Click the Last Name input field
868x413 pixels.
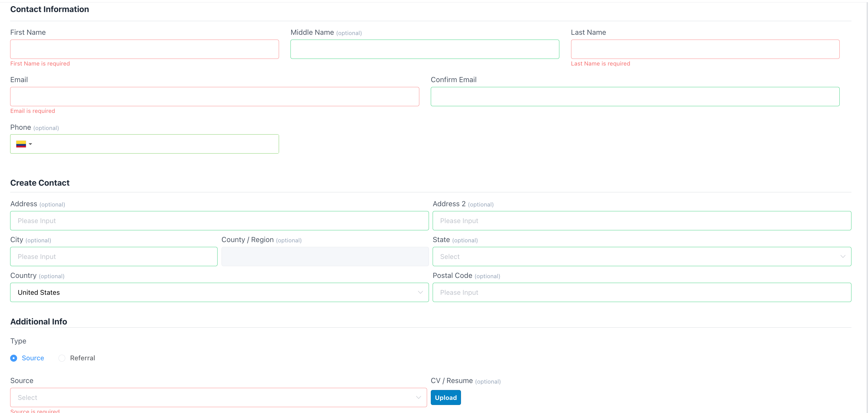[x=705, y=49]
